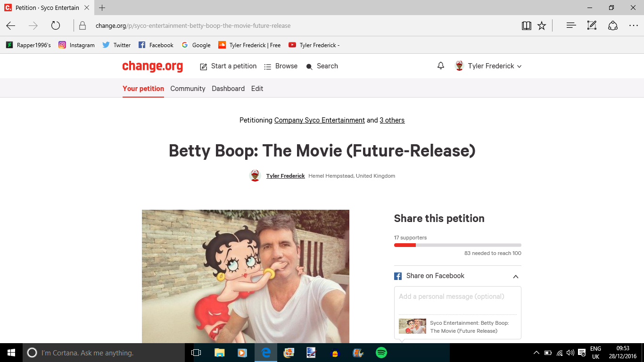Click the Cortana search box
This screenshot has height=362, width=644.
coord(104,353)
